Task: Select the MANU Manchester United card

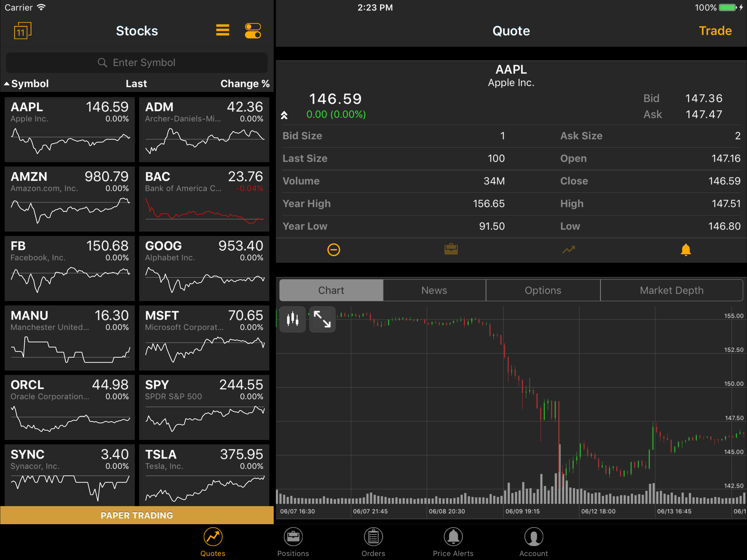Action: (x=69, y=338)
